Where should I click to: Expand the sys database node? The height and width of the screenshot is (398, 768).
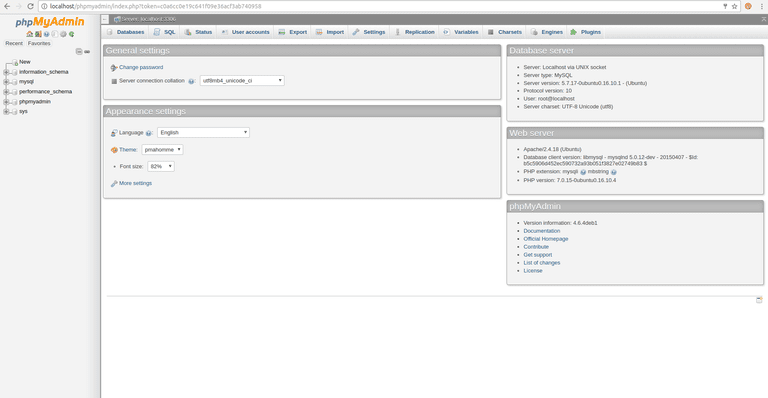tap(6, 112)
